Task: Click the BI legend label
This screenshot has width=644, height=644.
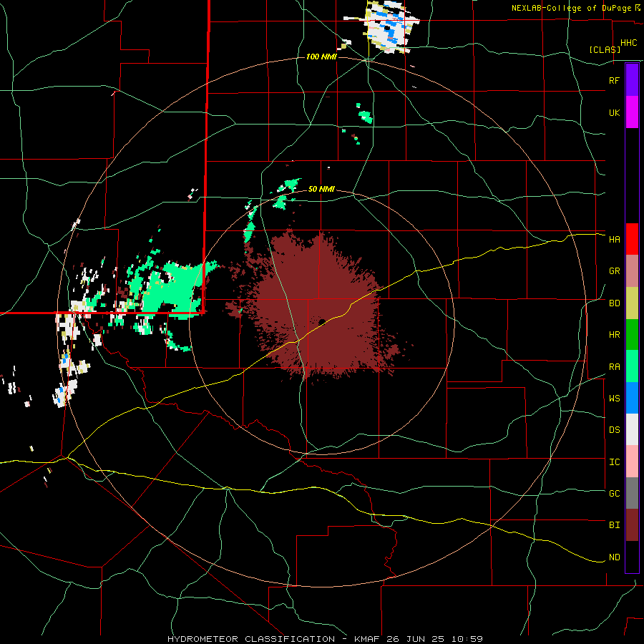Action: point(614,525)
